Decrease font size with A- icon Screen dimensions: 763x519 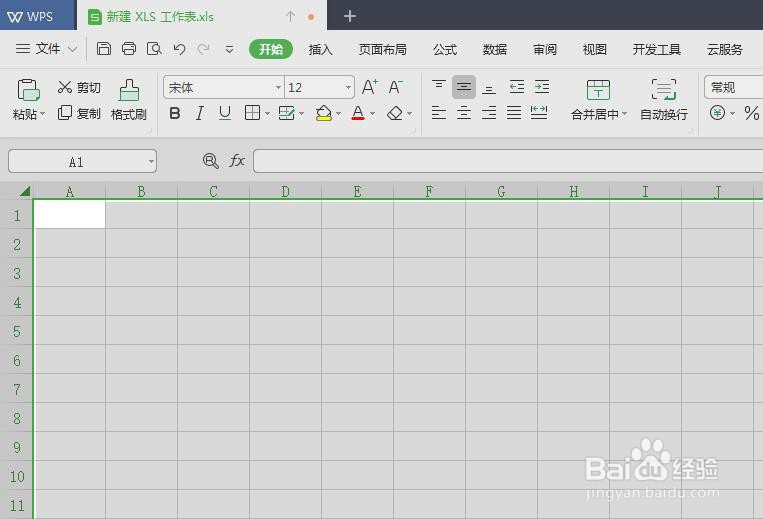[395, 88]
